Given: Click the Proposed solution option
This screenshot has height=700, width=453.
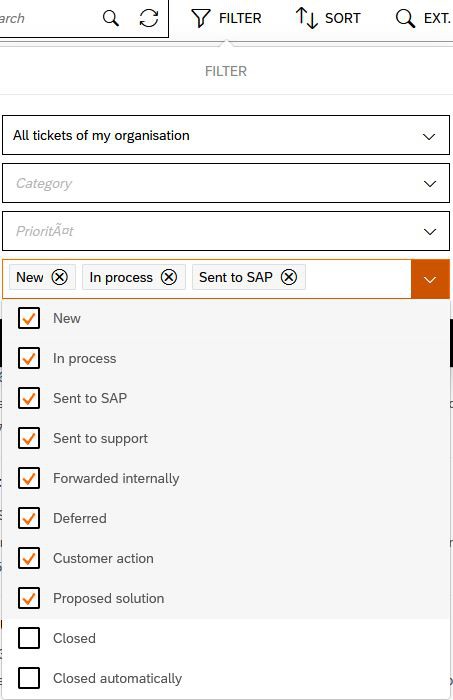Looking at the screenshot, I should [226, 598].
